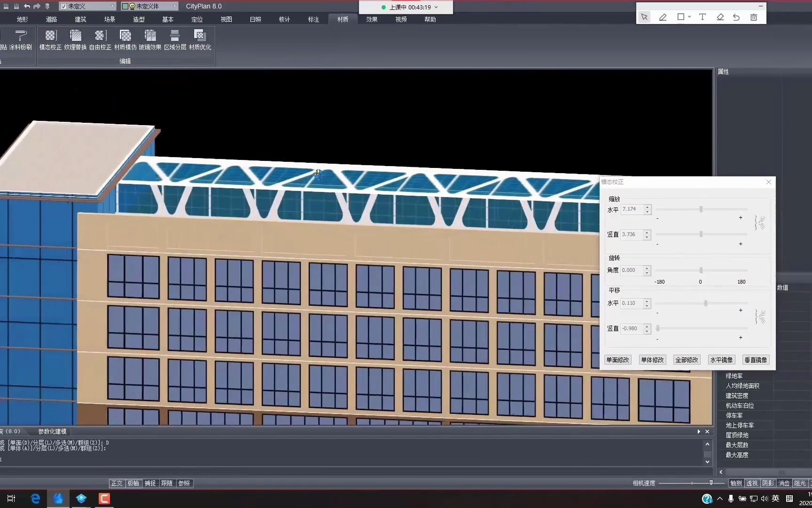
Task: Enable 捕捉 snapping in status bar
Action: [x=150, y=483]
